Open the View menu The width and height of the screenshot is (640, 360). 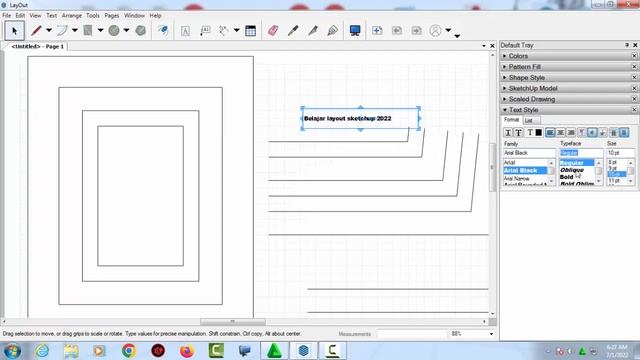click(35, 16)
